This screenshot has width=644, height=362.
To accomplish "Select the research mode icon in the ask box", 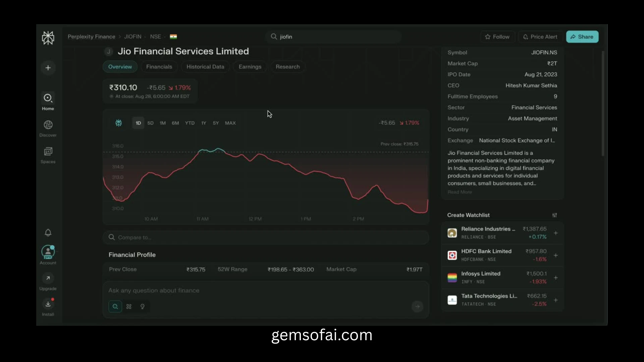I will pyautogui.click(x=129, y=306).
